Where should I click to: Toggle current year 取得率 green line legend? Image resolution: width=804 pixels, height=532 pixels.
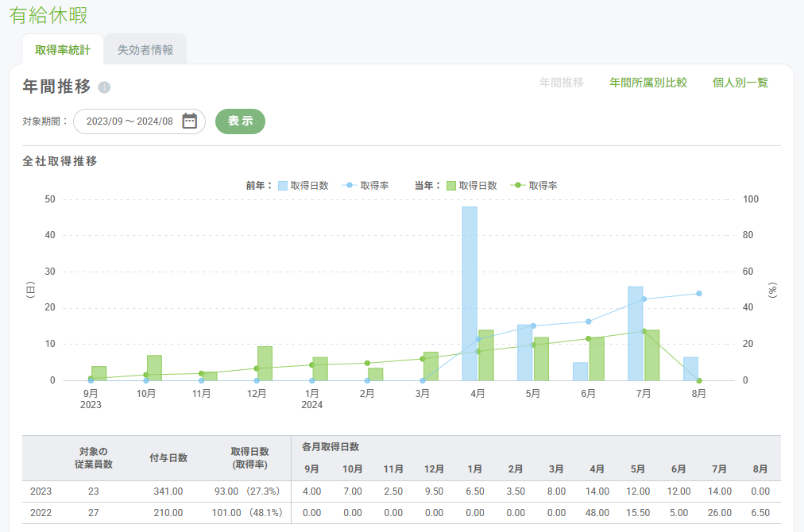click(518, 185)
